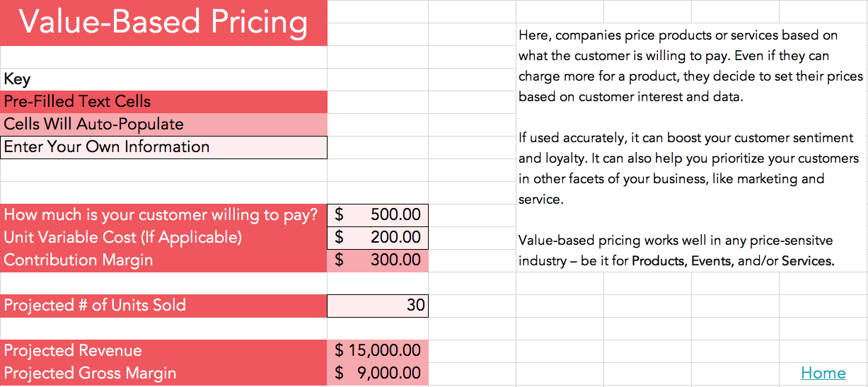Screen dimensions: 868x387
Task: Select the customer willing-to-pay $500.00 cell
Action: [x=378, y=215]
